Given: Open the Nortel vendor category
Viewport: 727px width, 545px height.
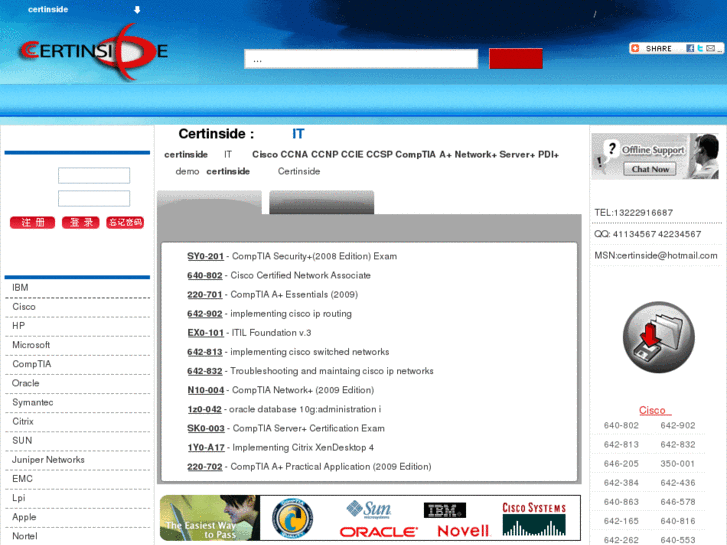Looking at the screenshot, I should pyautogui.click(x=25, y=536).
